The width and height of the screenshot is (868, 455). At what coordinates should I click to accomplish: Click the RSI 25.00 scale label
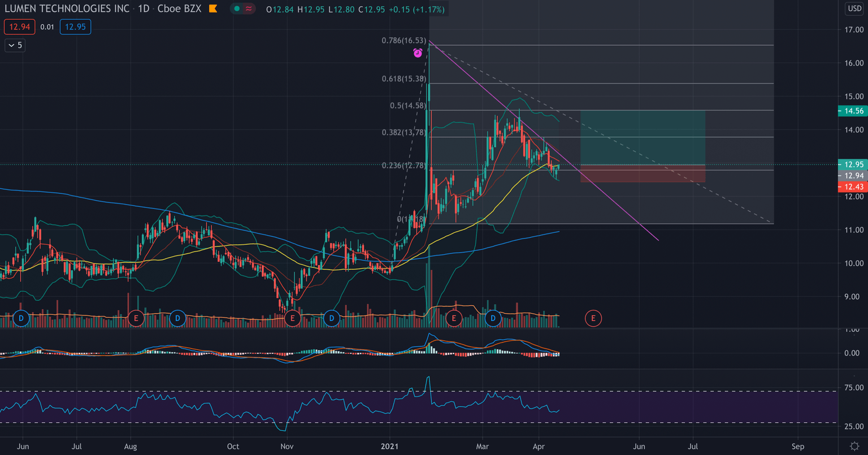pos(853,426)
